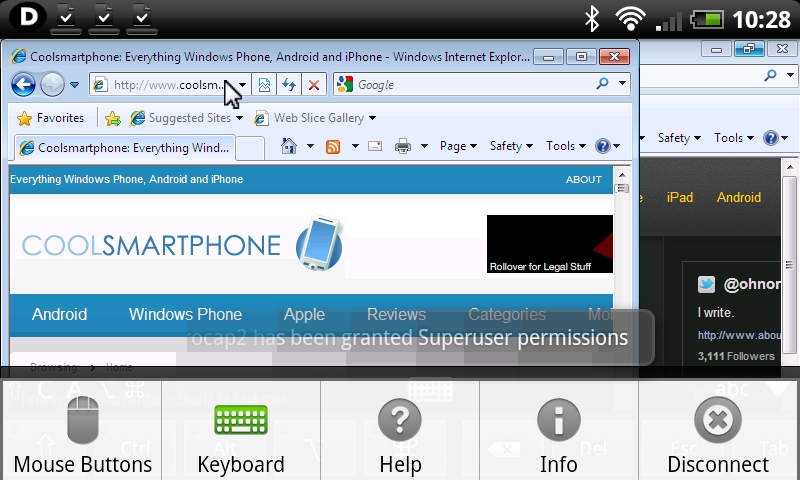Tap the Bluetooth status icon

click(592, 19)
